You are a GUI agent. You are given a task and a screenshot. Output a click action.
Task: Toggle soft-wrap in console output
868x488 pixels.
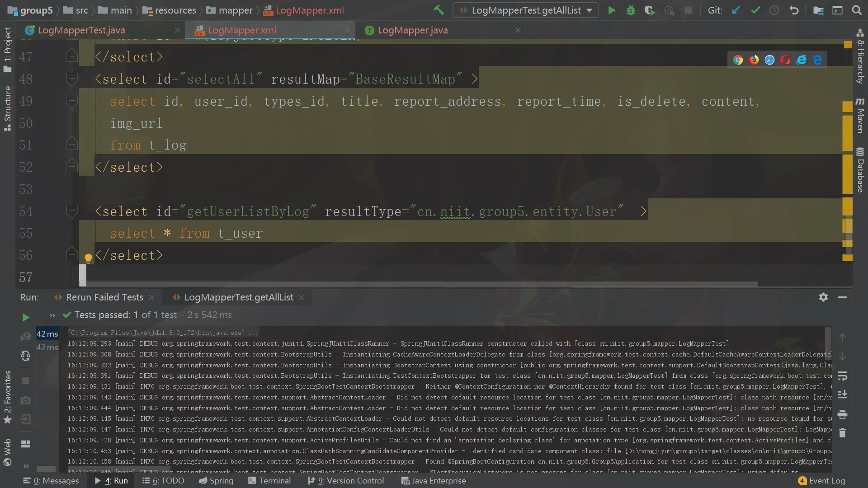point(842,375)
